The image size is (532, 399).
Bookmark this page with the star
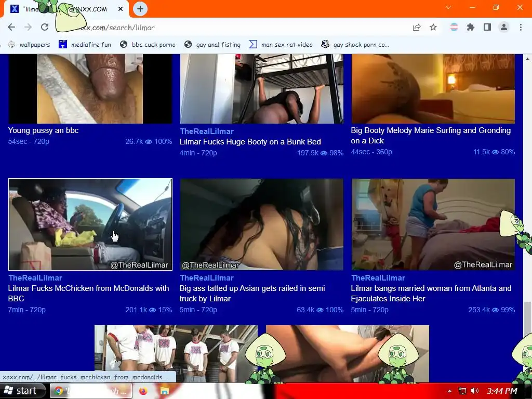pyautogui.click(x=433, y=28)
